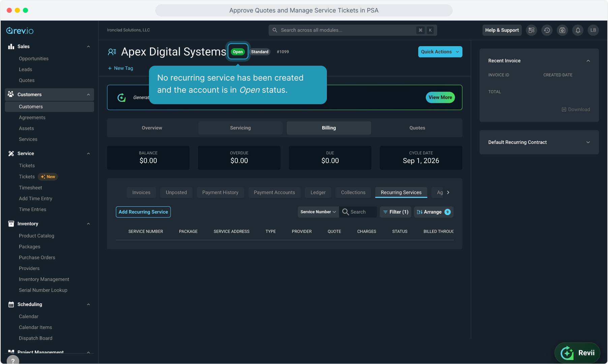Switch to the Quotes tab
Viewport: 608px width, 364px height.
[417, 128]
